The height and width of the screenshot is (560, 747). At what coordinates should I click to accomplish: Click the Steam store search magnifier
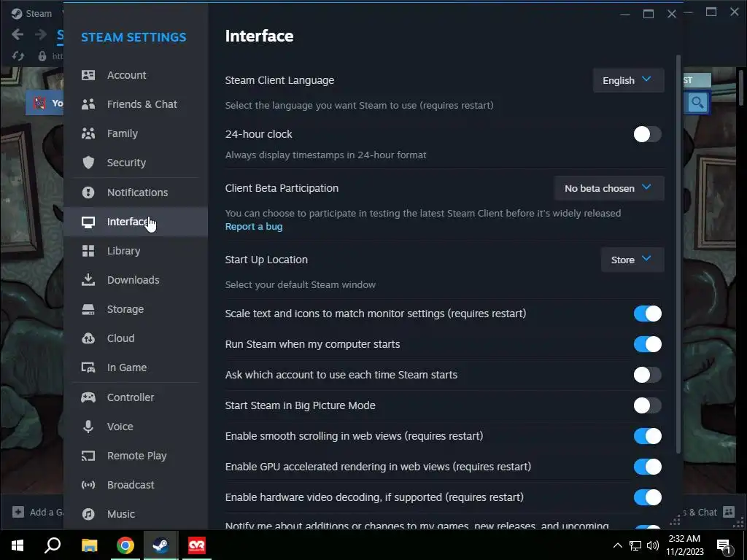pyautogui.click(x=697, y=102)
